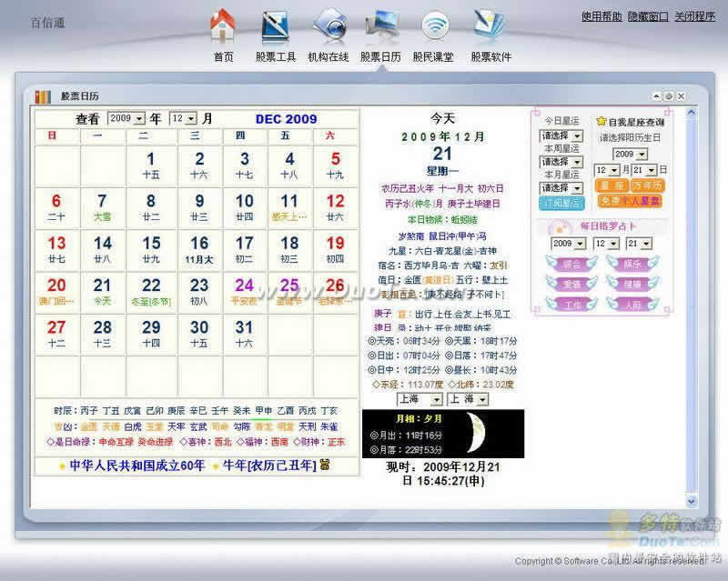Screen dimensions: 728x581
Task: Open the birthday day 21 dropdown
Action: pos(644,170)
